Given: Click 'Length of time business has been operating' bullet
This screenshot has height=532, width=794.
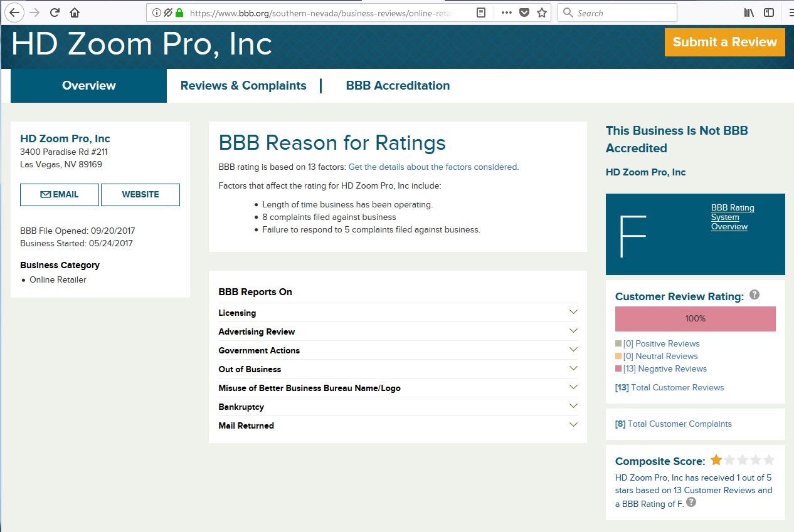Looking at the screenshot, I should tap(347, 204).
